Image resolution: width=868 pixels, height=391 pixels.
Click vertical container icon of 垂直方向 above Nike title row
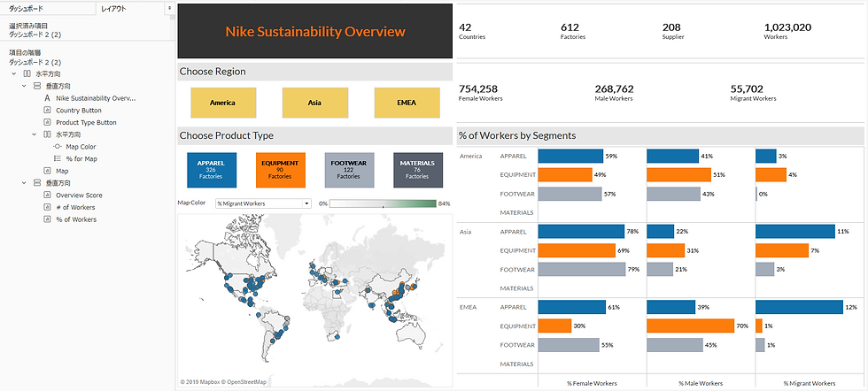click(36, 87)
